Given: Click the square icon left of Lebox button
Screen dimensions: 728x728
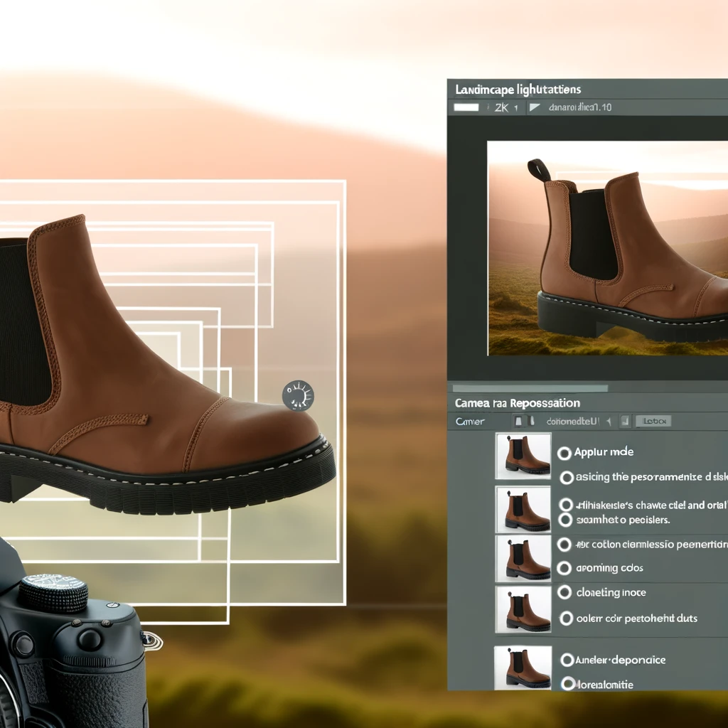Looking at the screenshot, I should (625, 421).
